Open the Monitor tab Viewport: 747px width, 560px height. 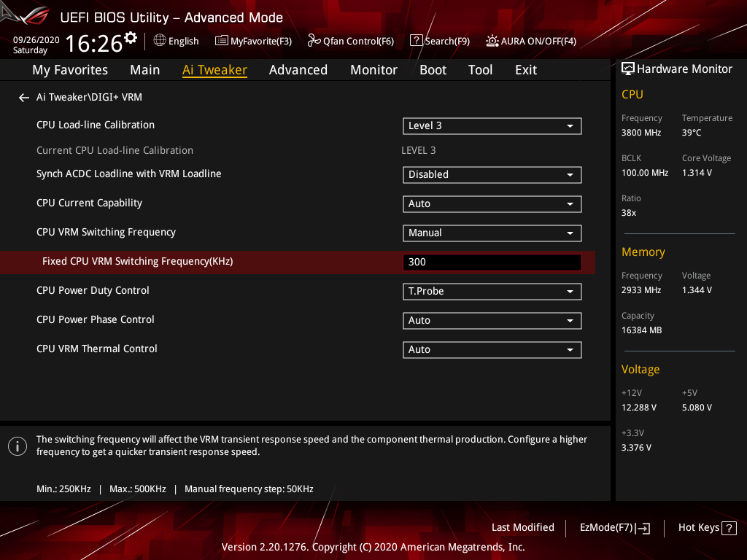373,70
